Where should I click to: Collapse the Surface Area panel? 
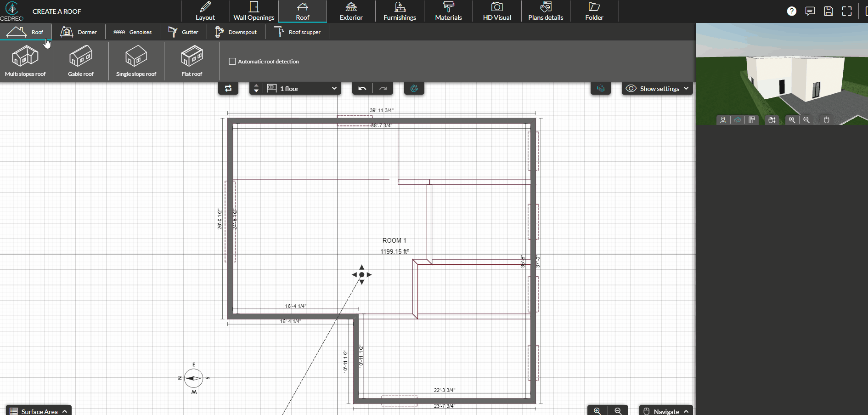65,410
